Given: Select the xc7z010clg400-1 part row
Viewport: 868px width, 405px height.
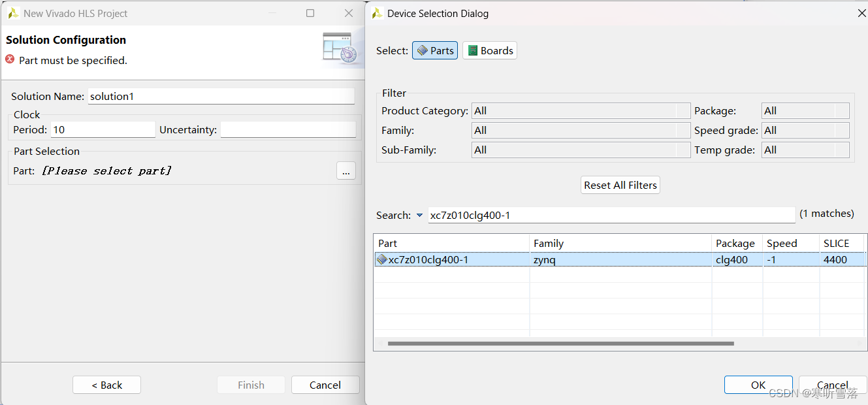Looking at the screenshot, I should click(620, 260).
